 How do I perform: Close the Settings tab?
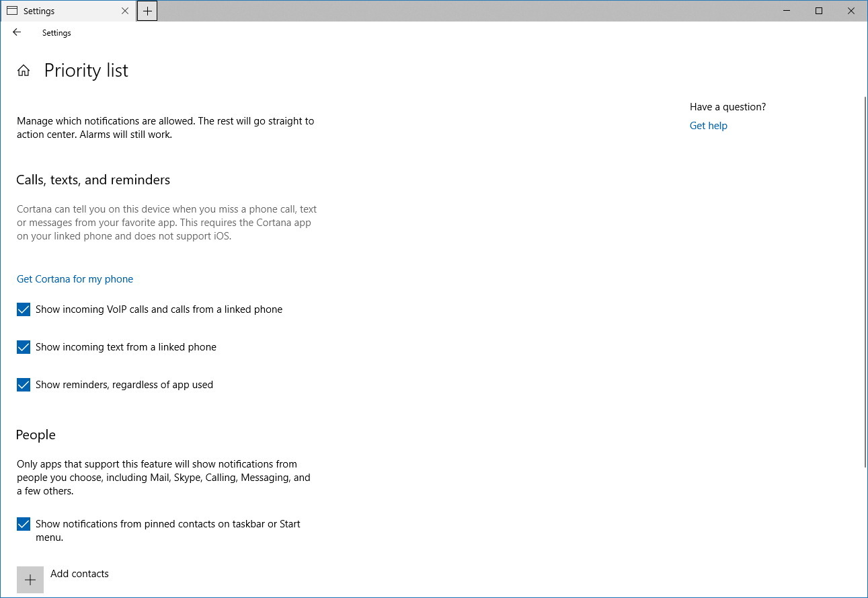(x=125, y=11)
